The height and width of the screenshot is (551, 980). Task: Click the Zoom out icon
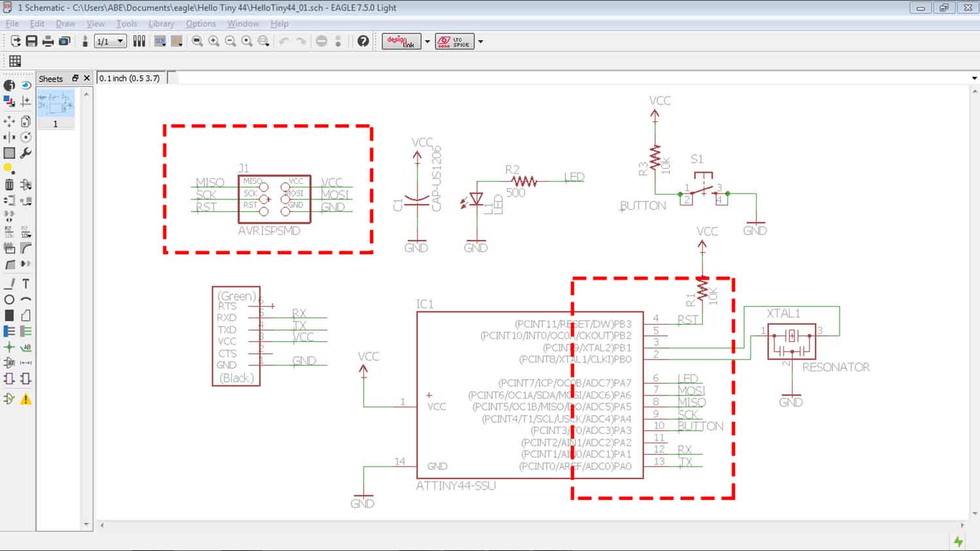[230, 41]
